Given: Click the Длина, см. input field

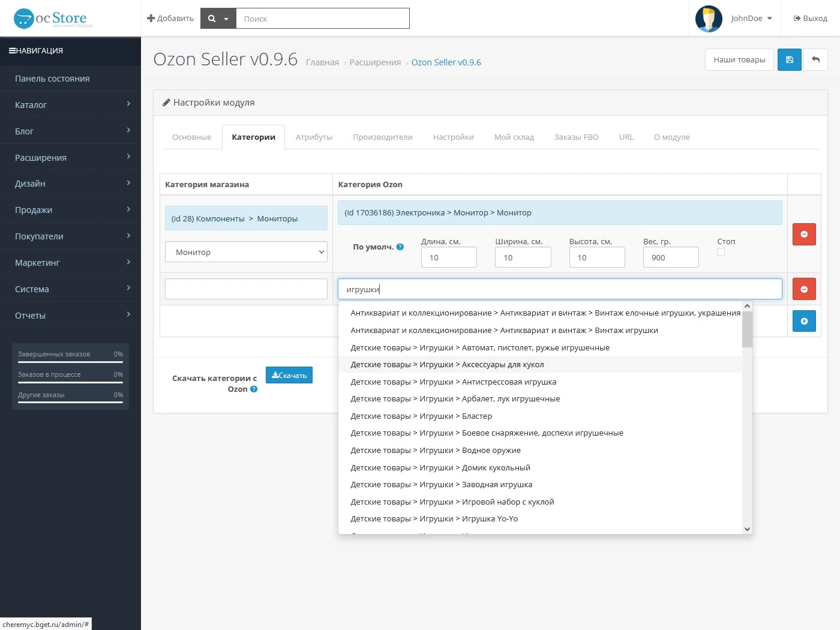Looking at the screenshot, I should tap(449, 257).
